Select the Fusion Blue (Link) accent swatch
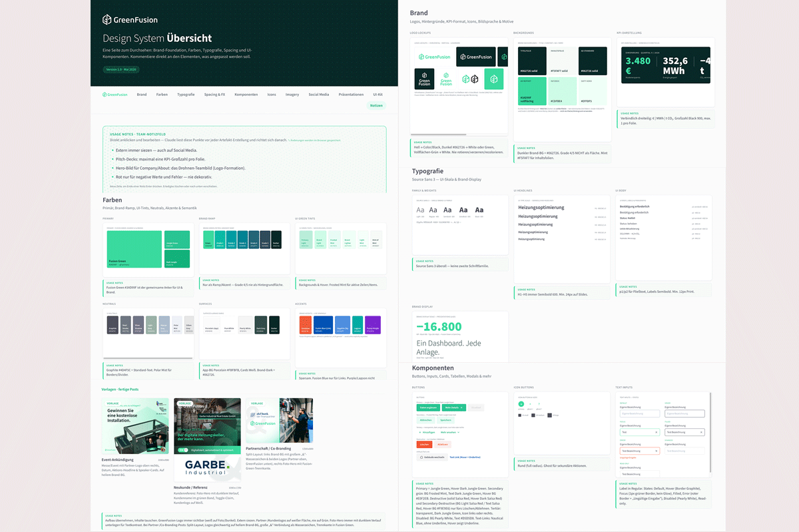This screenshot has height=532, width=799. tap(323, 325)
